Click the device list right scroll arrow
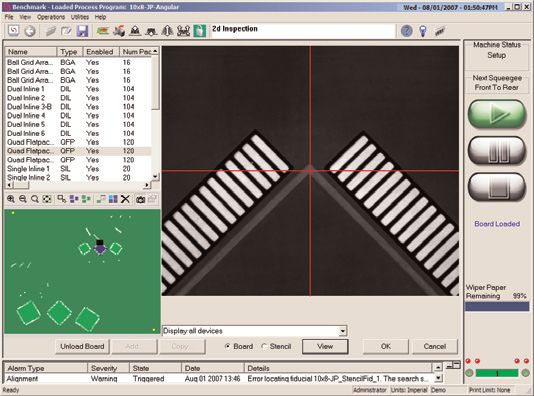The image size is (534, 396). pyautogui.click(x=147, y=185)
